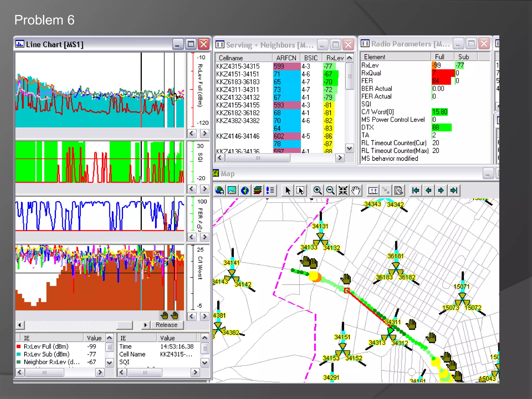Choose the arrow selection pointer tool
The height and width of the screenshot is (399, 532).
(288, 191)
